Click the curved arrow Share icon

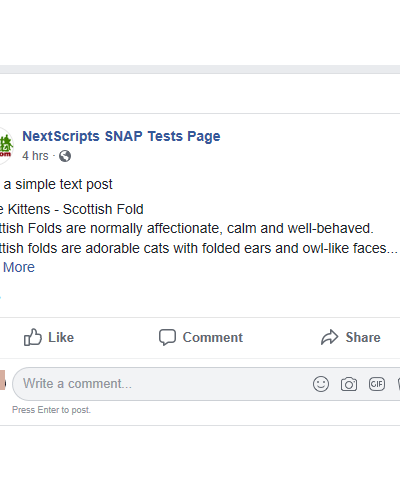tap(330, 337)
